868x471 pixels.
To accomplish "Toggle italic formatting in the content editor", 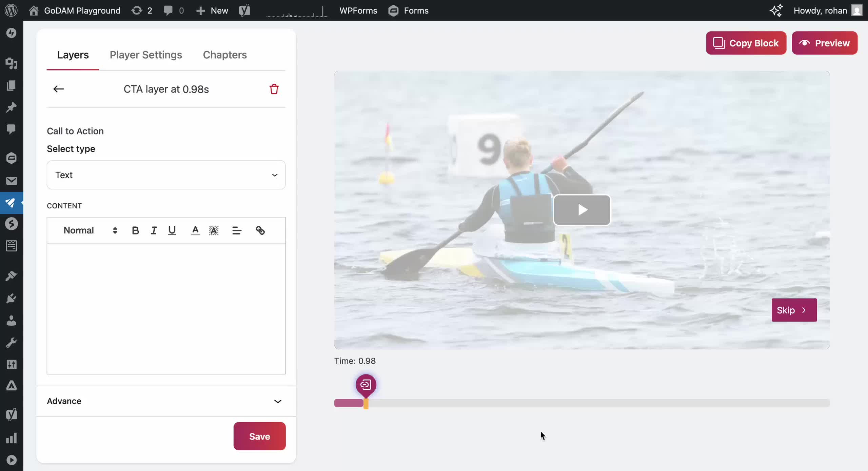I will tap(154, 230).
